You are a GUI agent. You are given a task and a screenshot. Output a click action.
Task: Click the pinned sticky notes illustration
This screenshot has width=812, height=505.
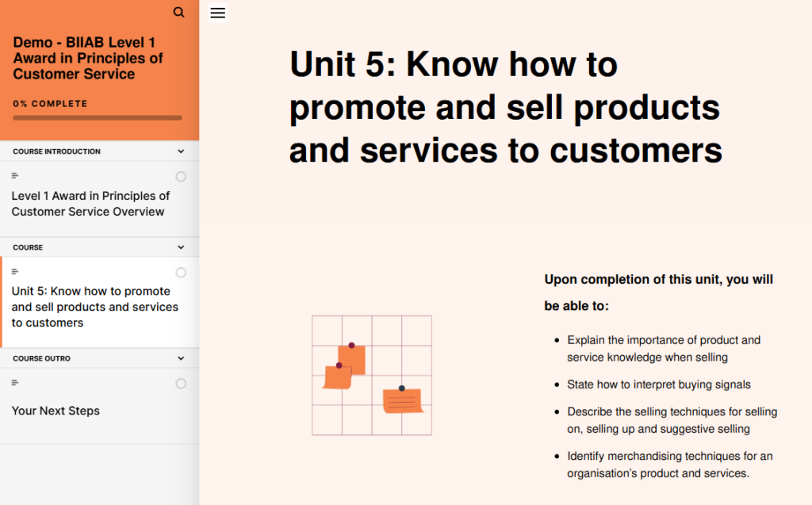tap(372, 375)
